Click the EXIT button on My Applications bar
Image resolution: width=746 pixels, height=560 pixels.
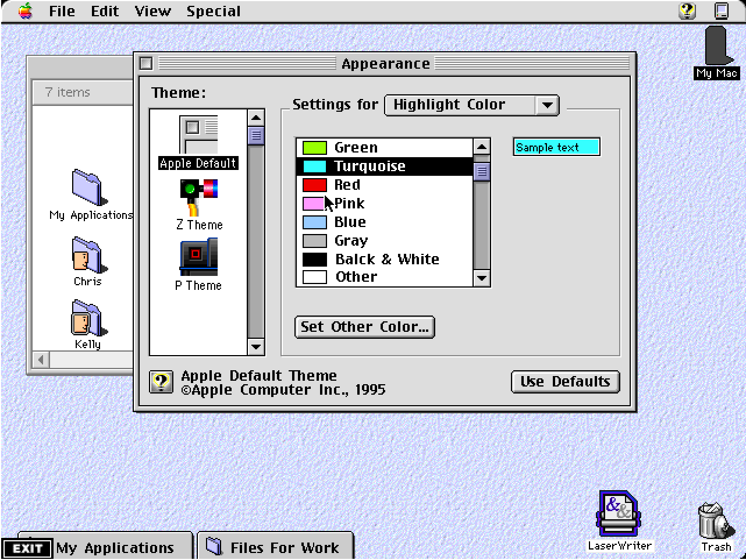tap(27, 547)
